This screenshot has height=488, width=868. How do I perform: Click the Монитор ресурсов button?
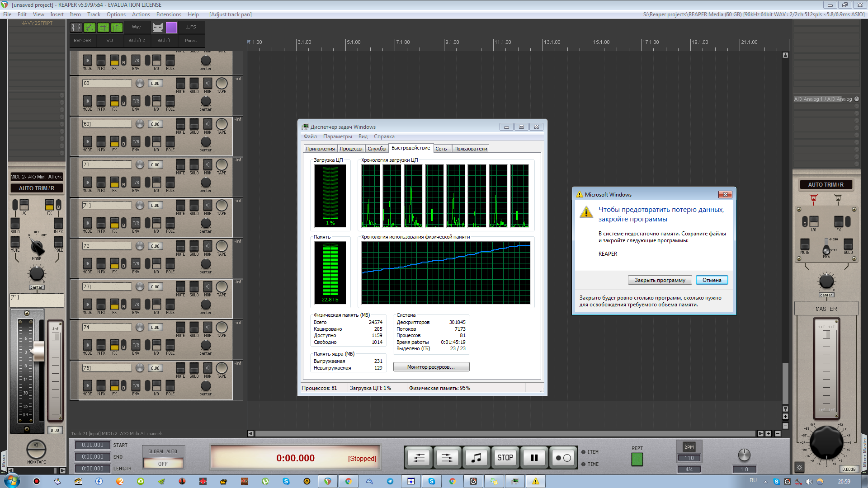tap(431, 367)
